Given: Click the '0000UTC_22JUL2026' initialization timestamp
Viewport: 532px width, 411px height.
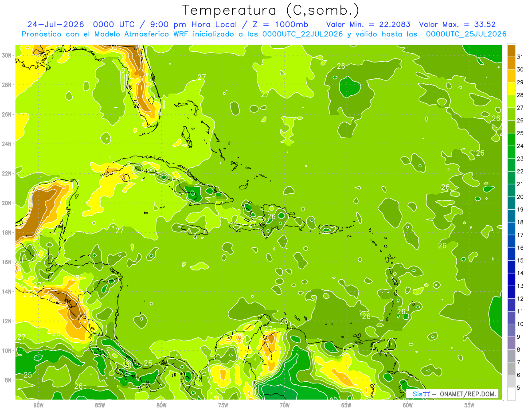Looking at the screenshot, I should [x=302, y=34].
